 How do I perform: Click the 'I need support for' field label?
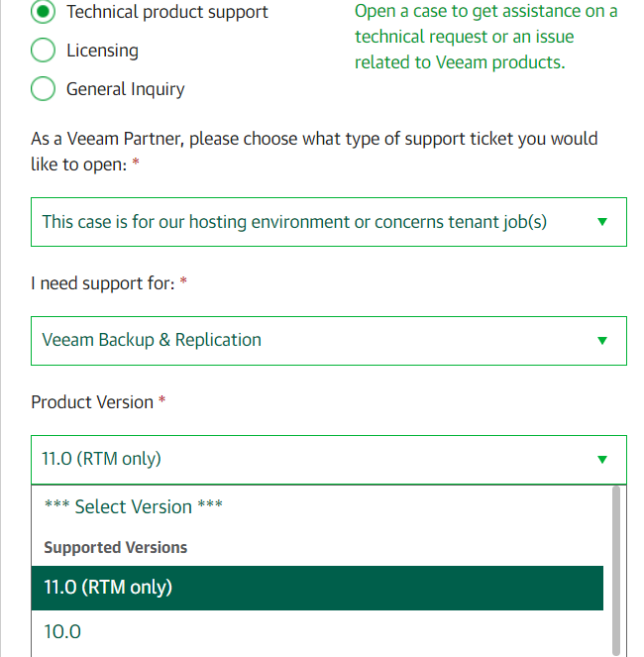click(x=103, y=283)
